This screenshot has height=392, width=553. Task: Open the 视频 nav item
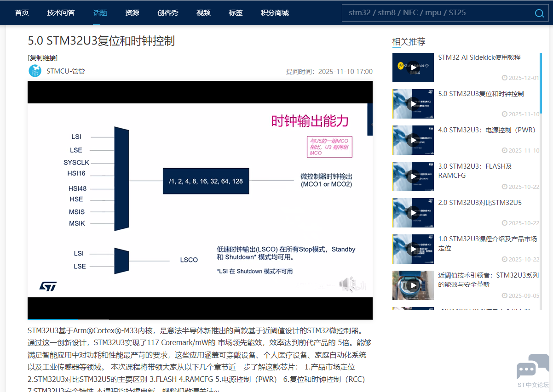[x=203, y=13]
